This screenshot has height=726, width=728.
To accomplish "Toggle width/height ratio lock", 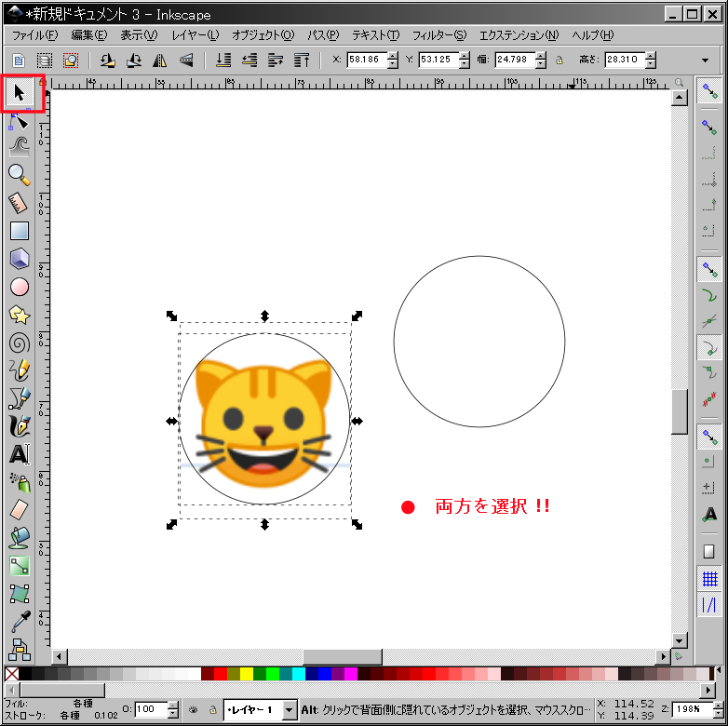I will [559, 60].
